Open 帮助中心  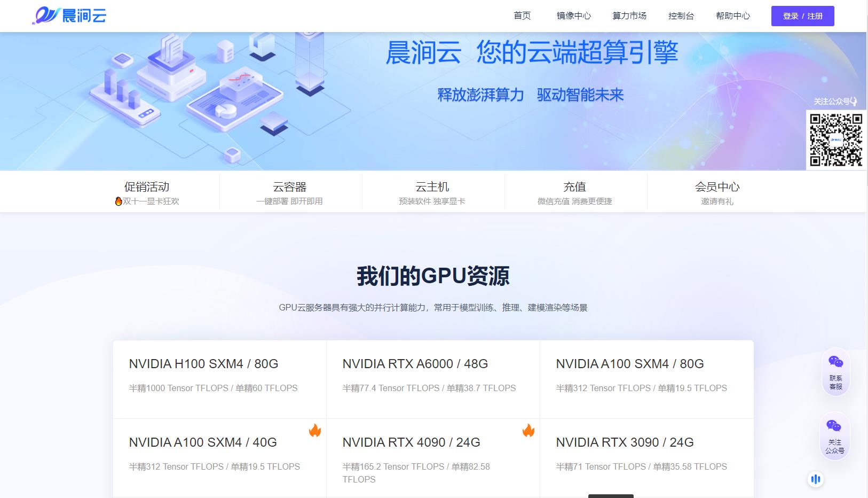[732, 15]
